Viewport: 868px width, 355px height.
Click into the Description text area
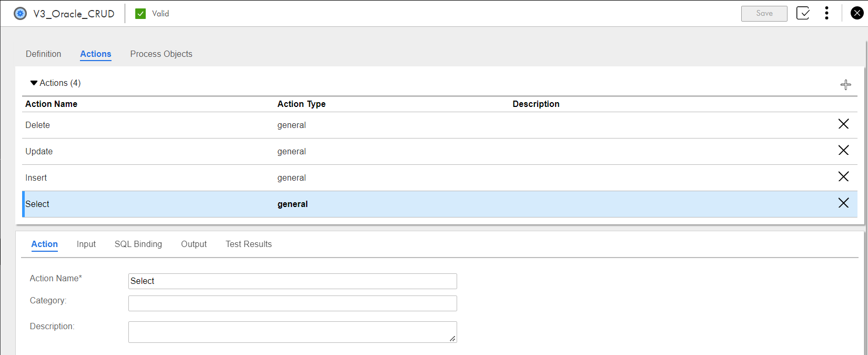[292, 332]
